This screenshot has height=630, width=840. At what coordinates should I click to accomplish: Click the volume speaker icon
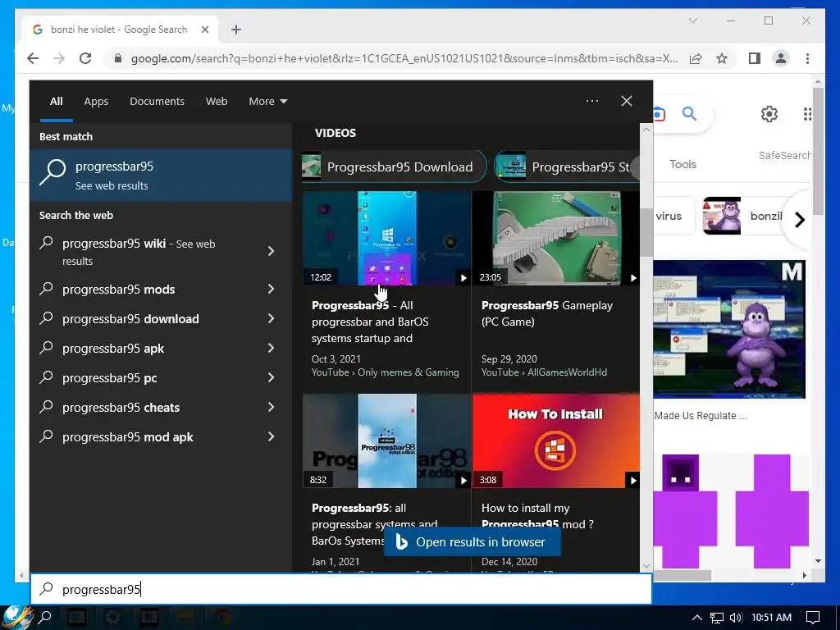pyautogui.click(x=736, y=618)
